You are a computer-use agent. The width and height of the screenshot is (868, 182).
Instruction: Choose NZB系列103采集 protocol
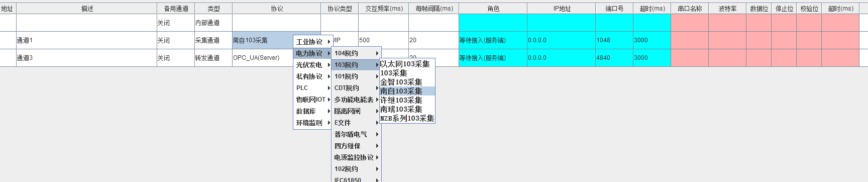[x=407, y=118]
